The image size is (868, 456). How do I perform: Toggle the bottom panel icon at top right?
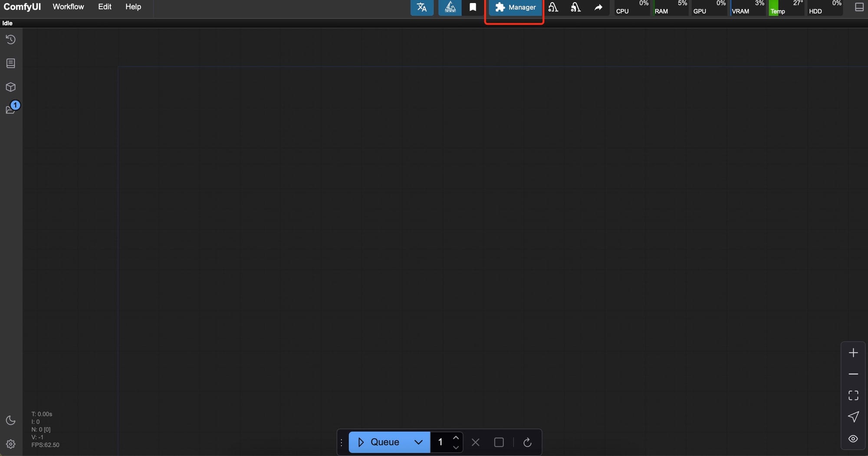859,7
